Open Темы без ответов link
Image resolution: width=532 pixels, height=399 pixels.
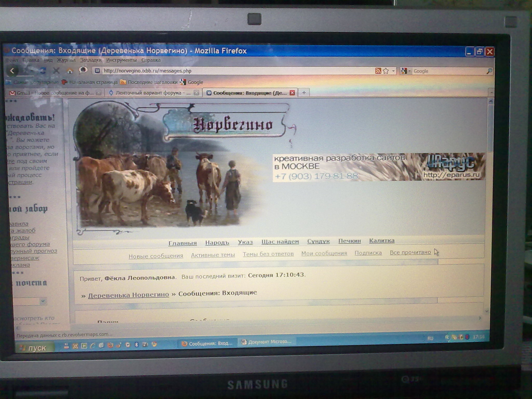pyautogui.click(x=268, y=254)
